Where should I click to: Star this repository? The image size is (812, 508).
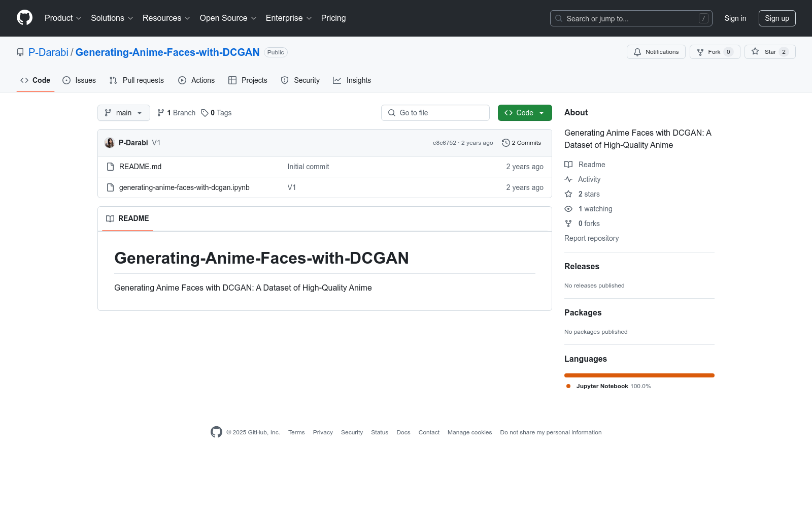[x=770, y=52]
